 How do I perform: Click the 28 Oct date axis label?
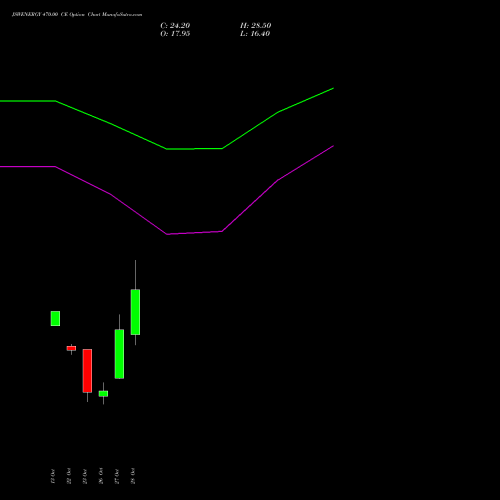pyautogui.click(x=133, y=476)
